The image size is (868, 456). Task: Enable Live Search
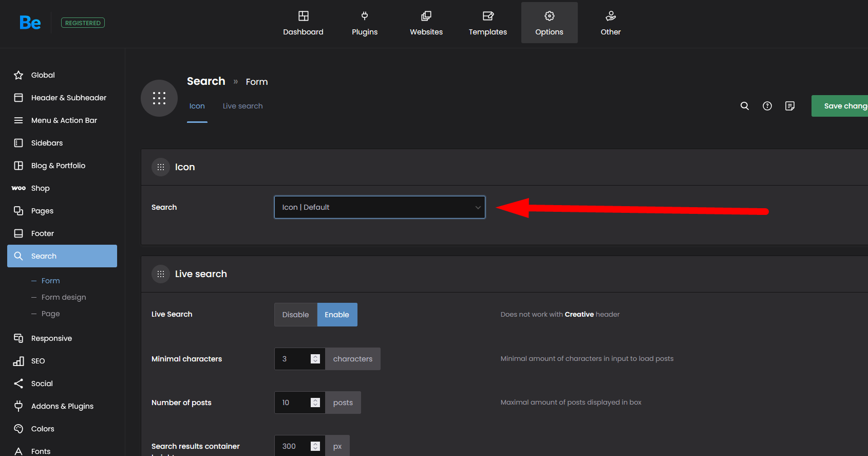337,315
